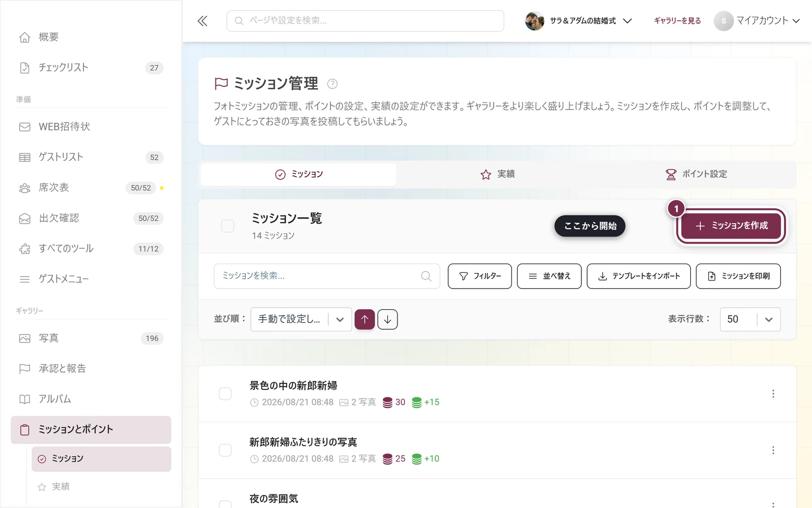This screenshot has height=508, width=812.
Task: Open ゲストメニュー in sidebar
Action: [91, 279]
